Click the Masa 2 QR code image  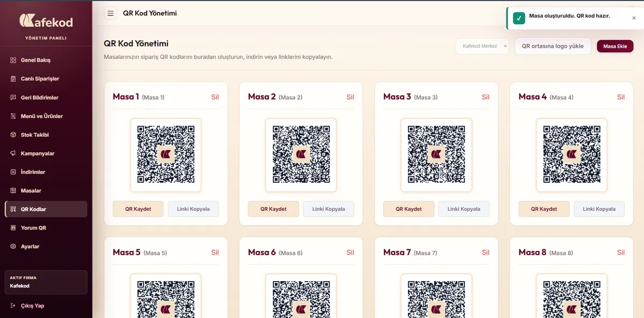[x=301, y=155]
